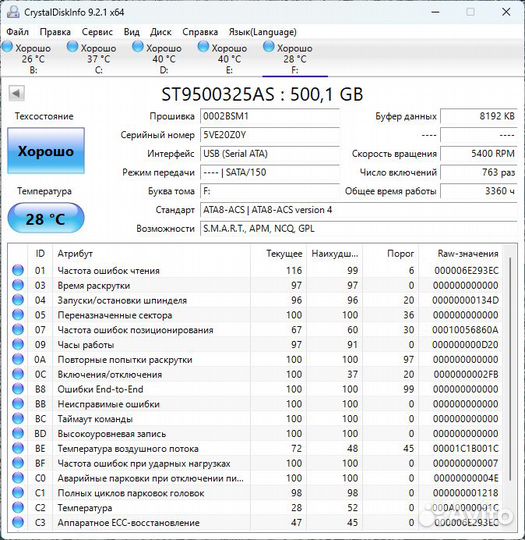Select the status orb for disk D:
The image size is (525, 540).
tap(138, 46)
